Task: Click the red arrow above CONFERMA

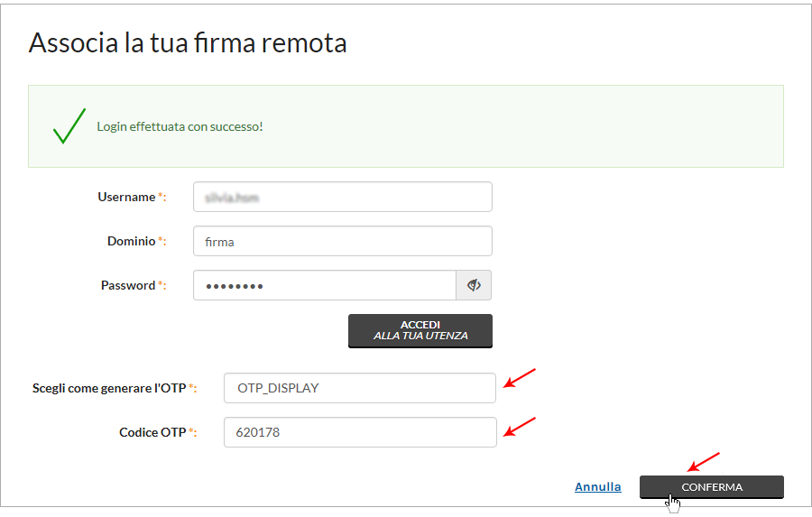Action: coord(703,462)
